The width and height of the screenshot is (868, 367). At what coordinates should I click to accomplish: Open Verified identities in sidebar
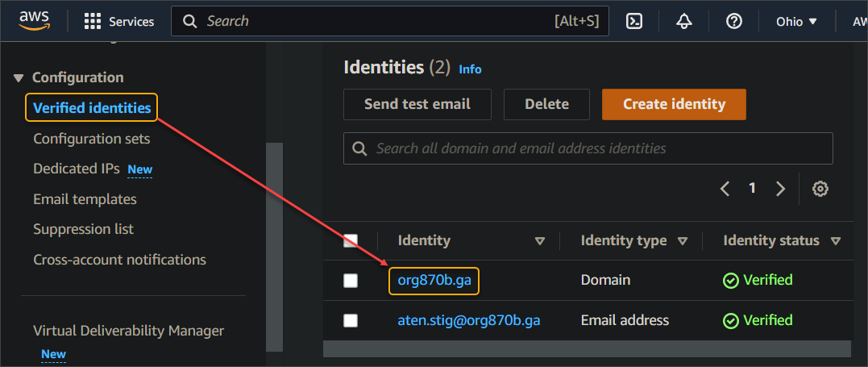point(92,107)
